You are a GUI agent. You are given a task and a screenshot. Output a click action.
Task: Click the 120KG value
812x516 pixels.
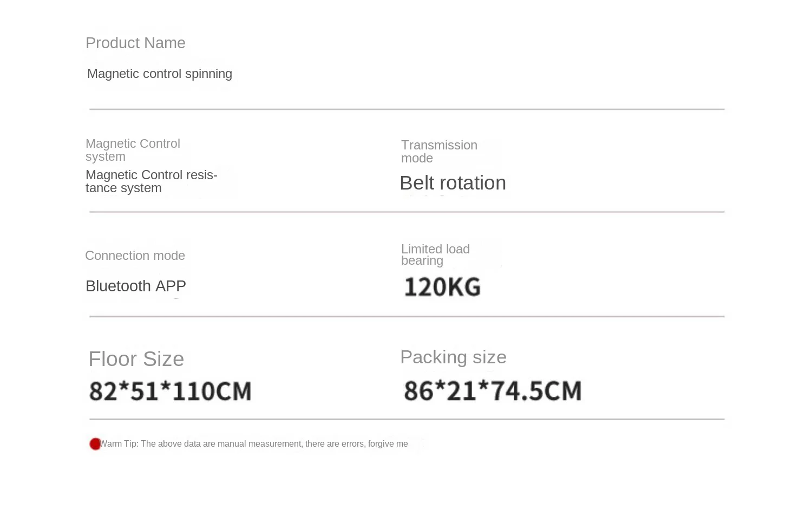442,287
